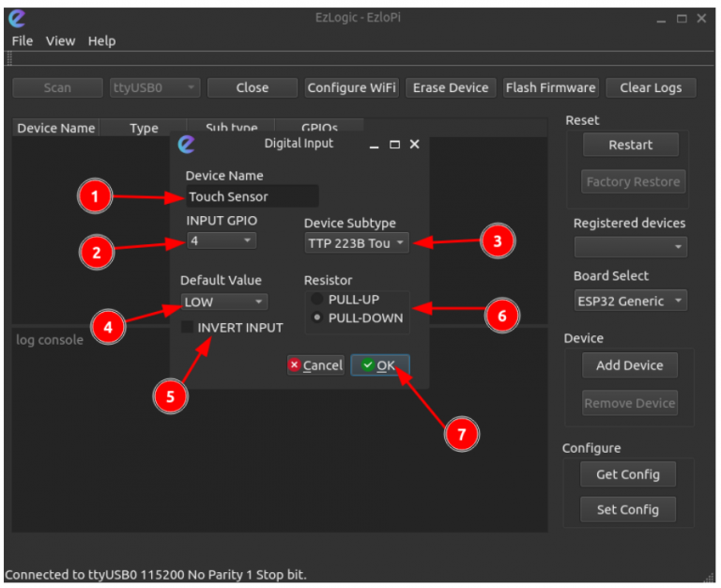Maximize the EzLogic main window
This screenshot has height=588, width=721.
point(682,19)
